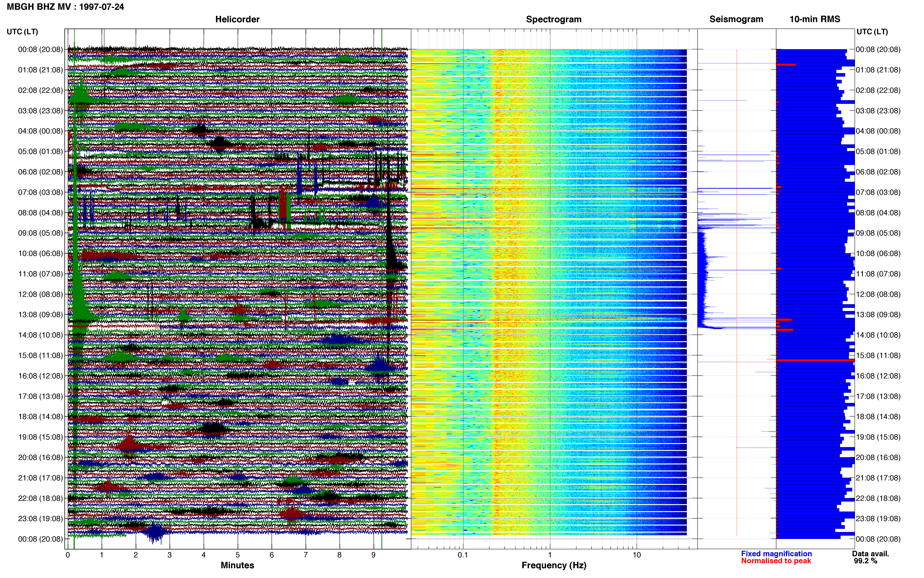Screen dimensions: 924x578
Task: Click the 10-min RMS column heading
Action: coord(815,20)
